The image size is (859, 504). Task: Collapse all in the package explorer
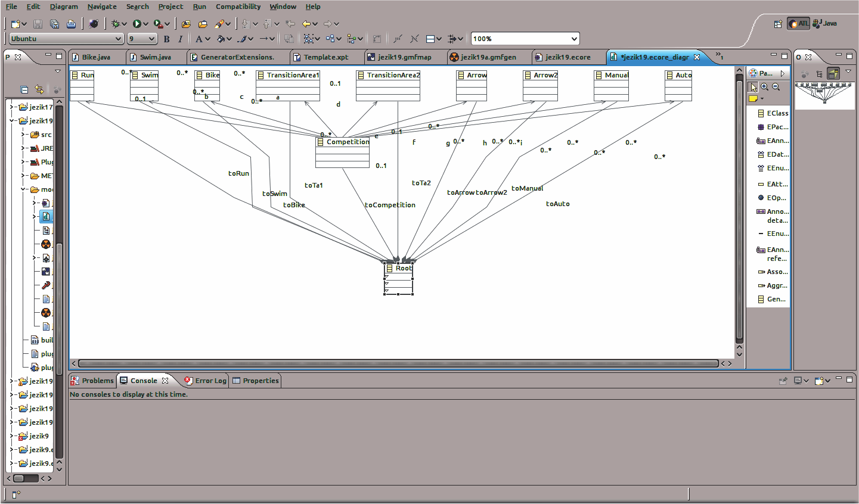point(24,90)
